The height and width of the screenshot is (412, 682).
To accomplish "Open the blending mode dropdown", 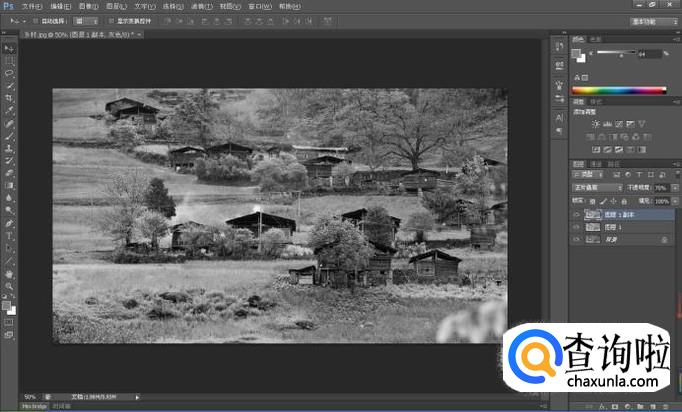I will coord(598,188).
